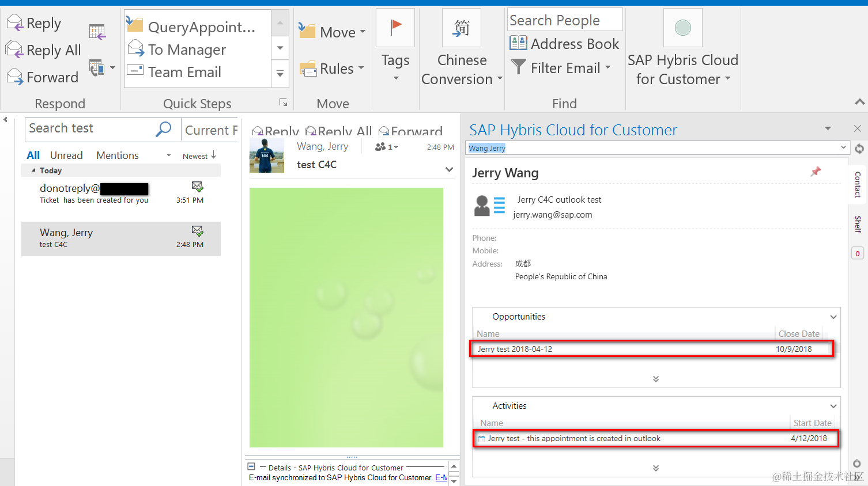The image size is (868, 486).
Task: Click the synced icon on the donotreply email
Action: [x=197, y=187]
